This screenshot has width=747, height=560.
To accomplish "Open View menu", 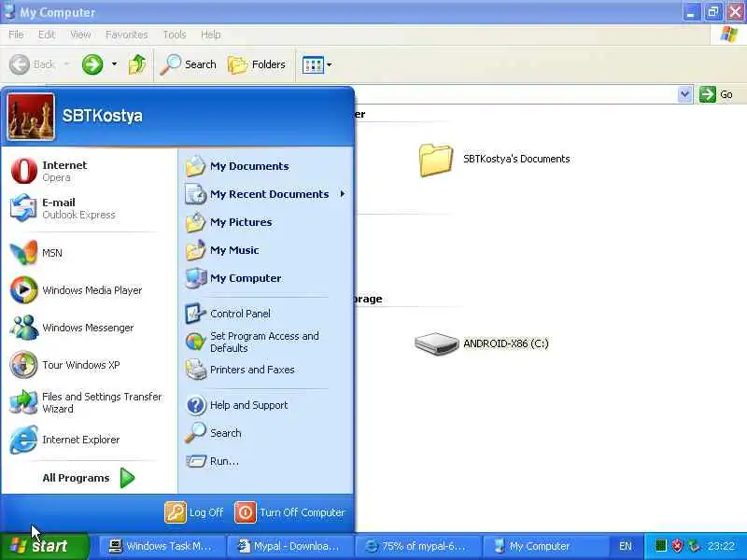I will (x=80, y=35).
